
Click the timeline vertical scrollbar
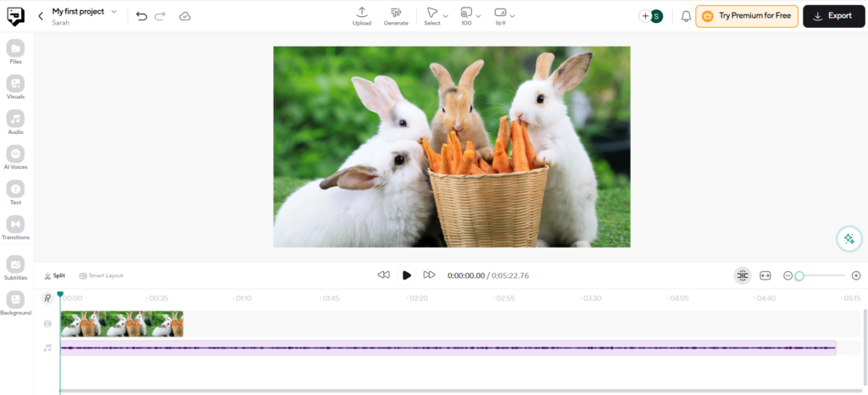pos(864,348)
